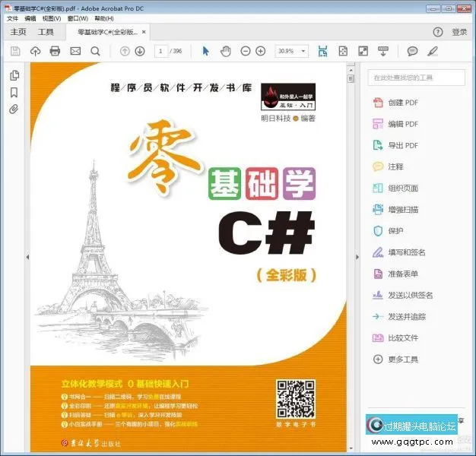The height and width of the screenshot is (456, 476).
Task: Click the Save file icon
Action: 15,51
